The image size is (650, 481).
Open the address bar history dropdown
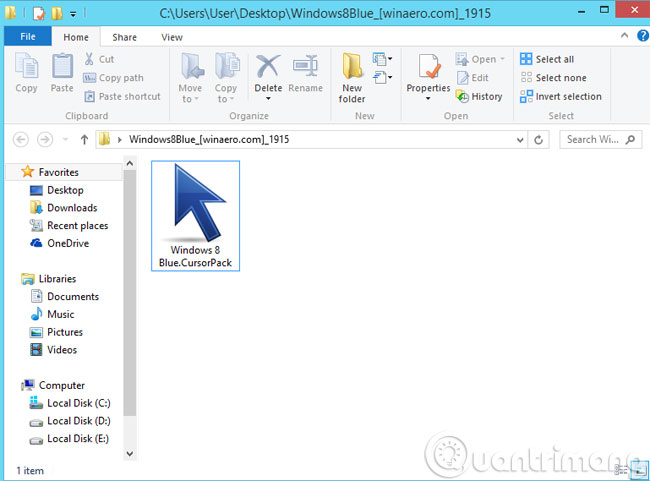tap(520, 140)
